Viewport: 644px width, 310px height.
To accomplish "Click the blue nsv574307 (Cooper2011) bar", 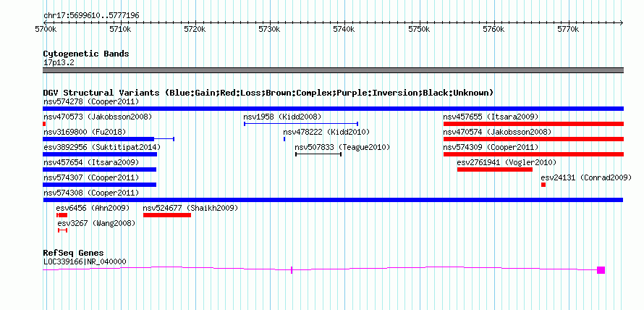I will coord(99,185).
